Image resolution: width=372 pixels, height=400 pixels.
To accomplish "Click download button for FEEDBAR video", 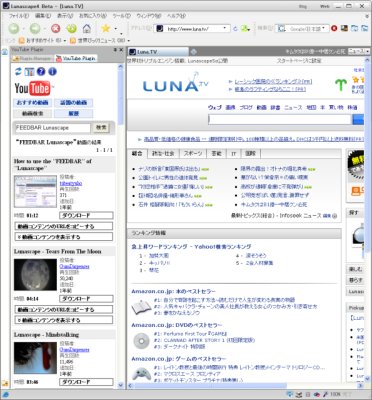I will tap(86, 215).
